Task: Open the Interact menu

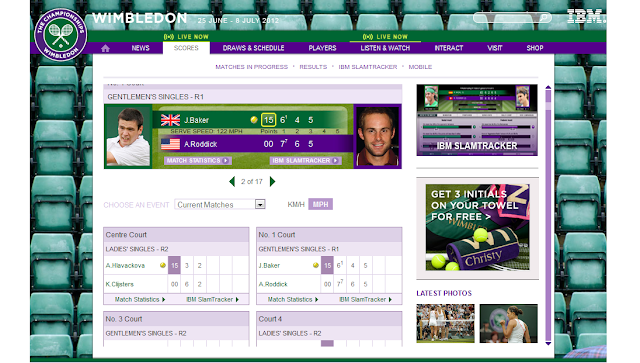Action: pyautogui.click(x=449, y=48)
